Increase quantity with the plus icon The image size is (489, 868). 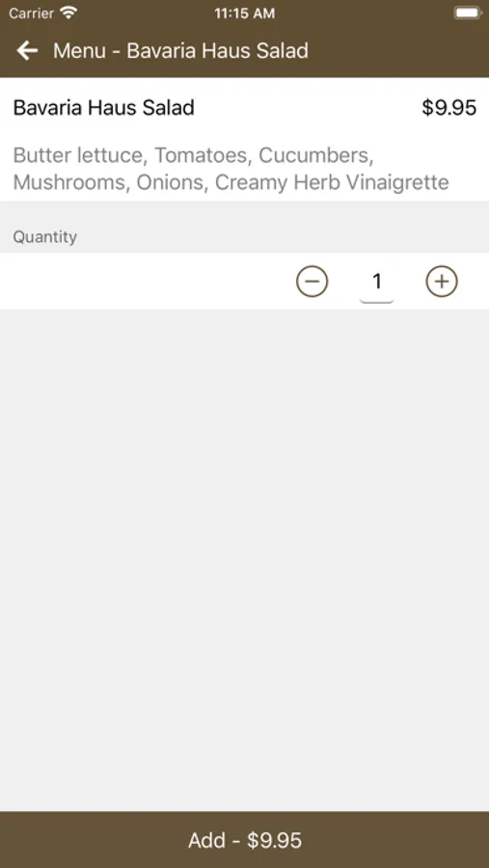click(x=442, y=282)
